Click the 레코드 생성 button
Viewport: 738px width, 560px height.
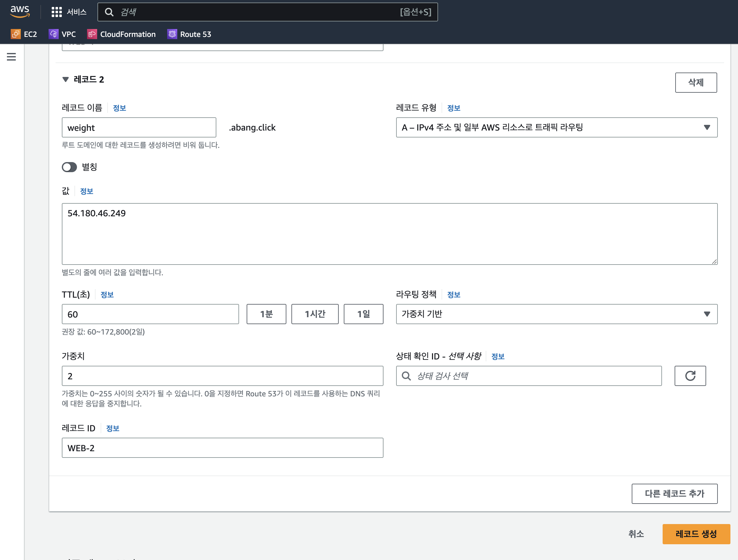(x=696, y=534)
